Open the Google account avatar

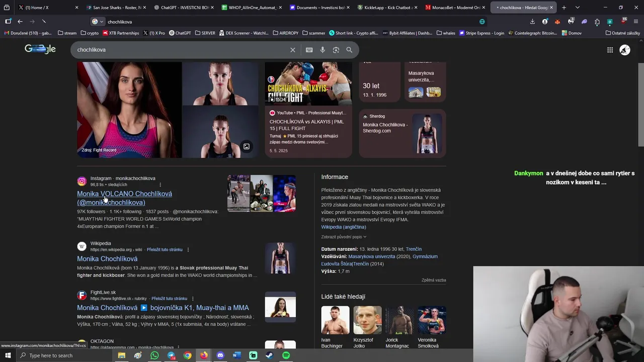(625, 50)
